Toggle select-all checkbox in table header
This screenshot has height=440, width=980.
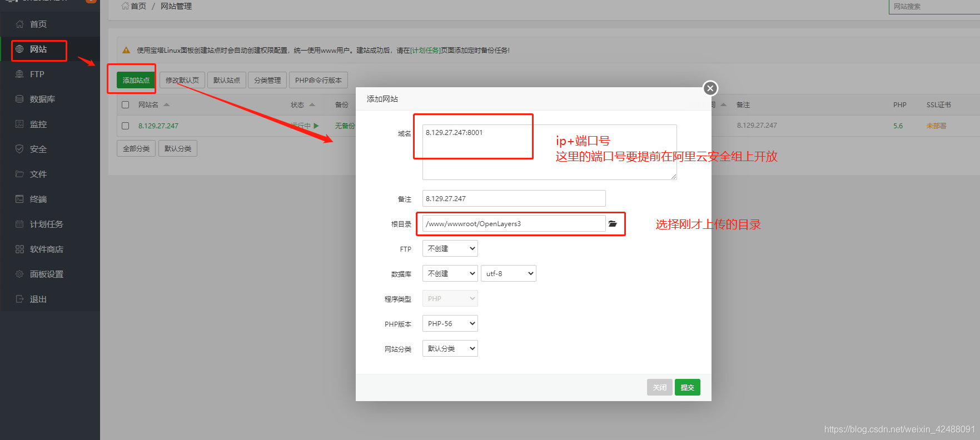(x=125, y=105)
